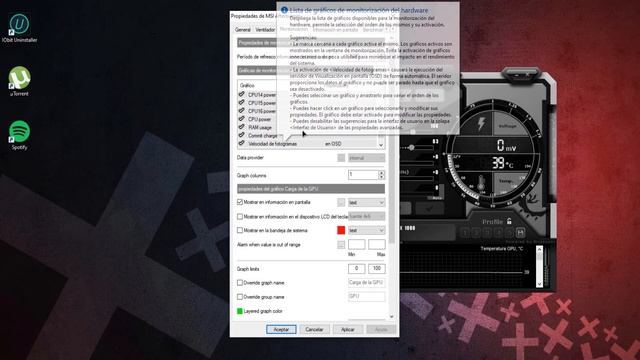Select CPU15 power row in graph list
This screenshot has height=360, width=640.
click(262, 103)
